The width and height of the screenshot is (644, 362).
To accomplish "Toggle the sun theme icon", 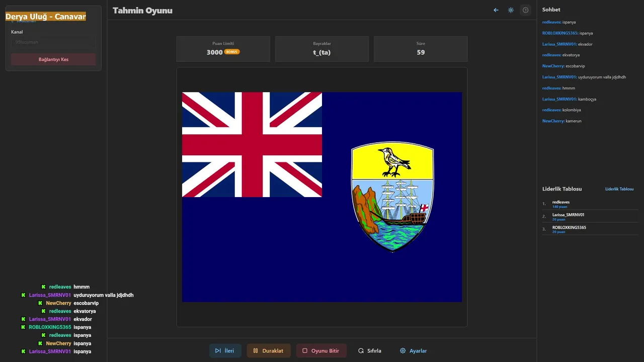I will (511, 10).
